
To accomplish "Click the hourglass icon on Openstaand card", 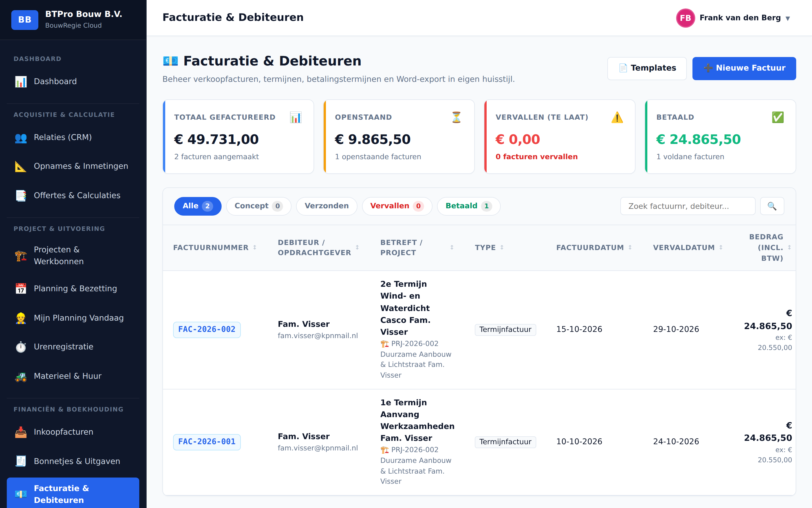I will tap(456, 117).
